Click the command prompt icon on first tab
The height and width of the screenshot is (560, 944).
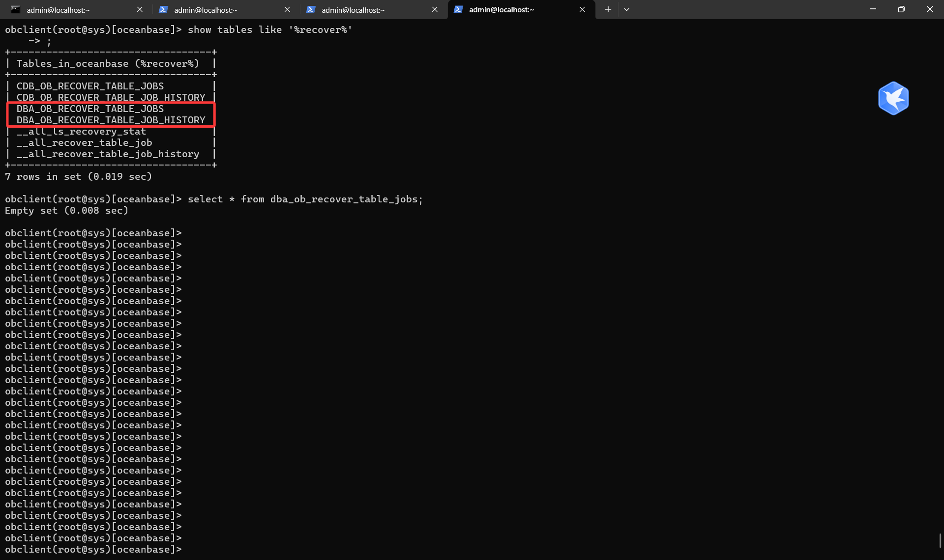coord(15,9)
